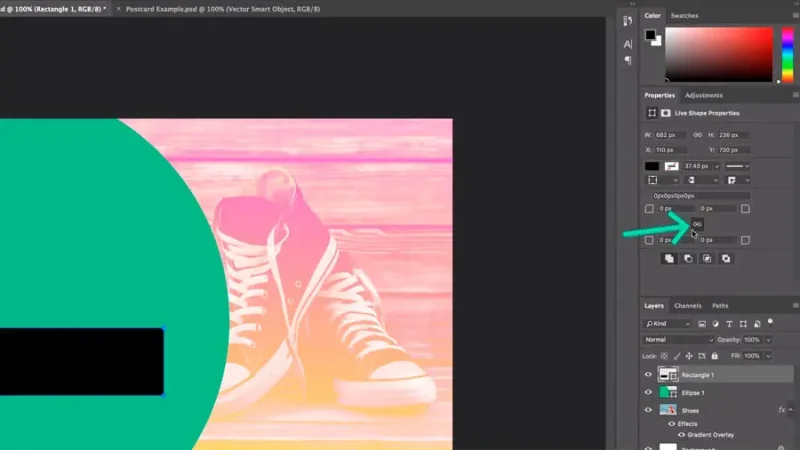Toggle the layer filtering switch
800x450 pixels.
point(770,322)
